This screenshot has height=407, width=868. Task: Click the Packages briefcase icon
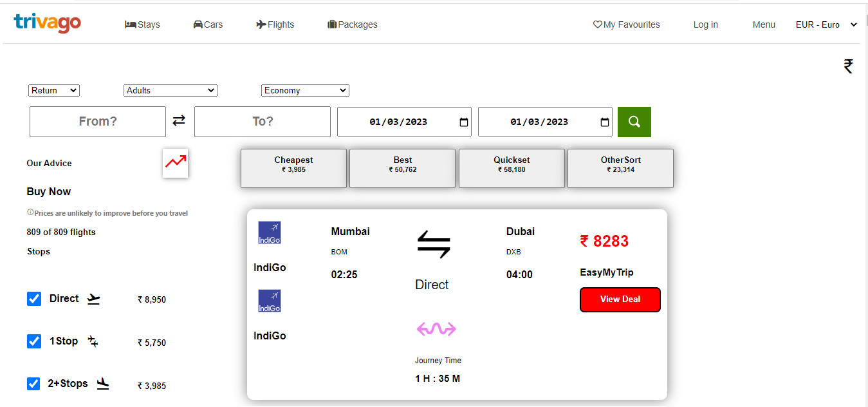pyautogui.click(x=331, y=24)
